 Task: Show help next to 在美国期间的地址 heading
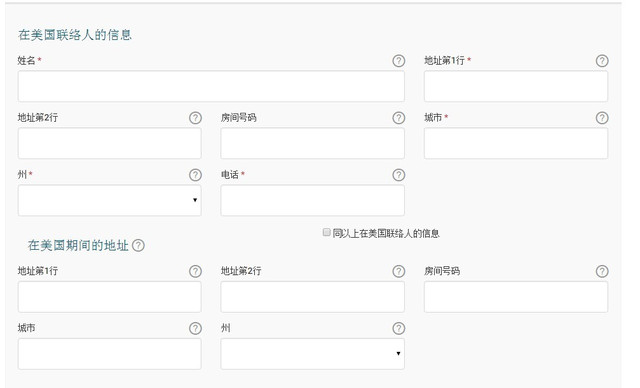(138, 246)
